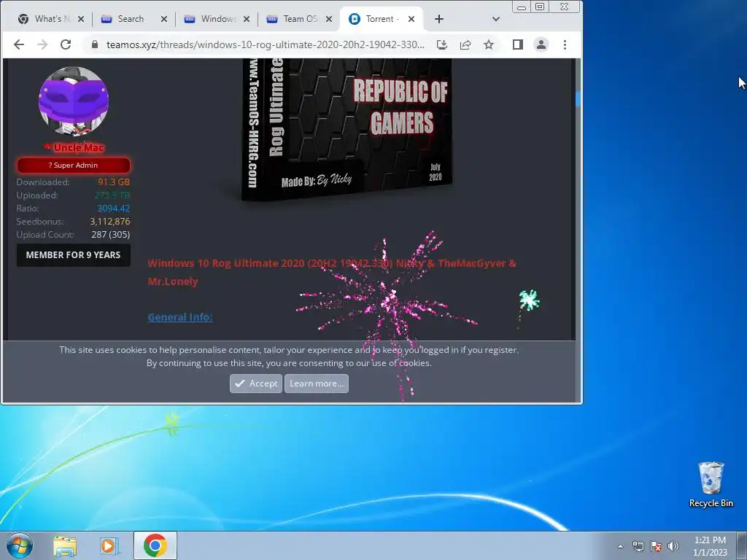Viewport: 747px width, 560px height.
Task: Reload the current page
Action: coord(66,44)
